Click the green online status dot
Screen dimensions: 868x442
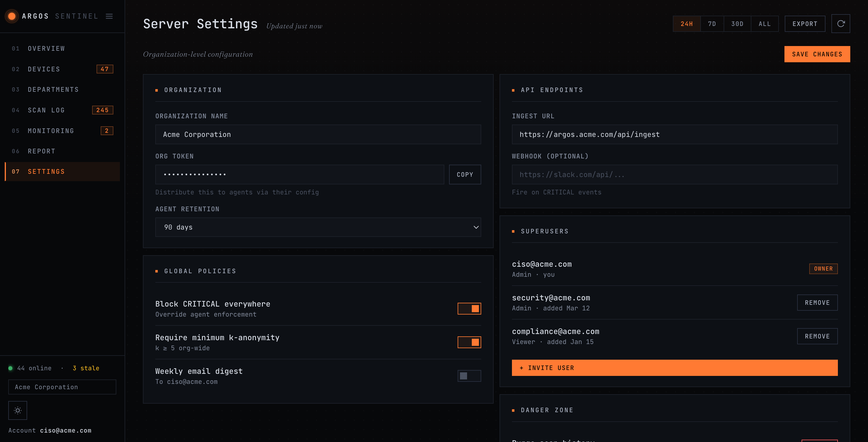10,368
